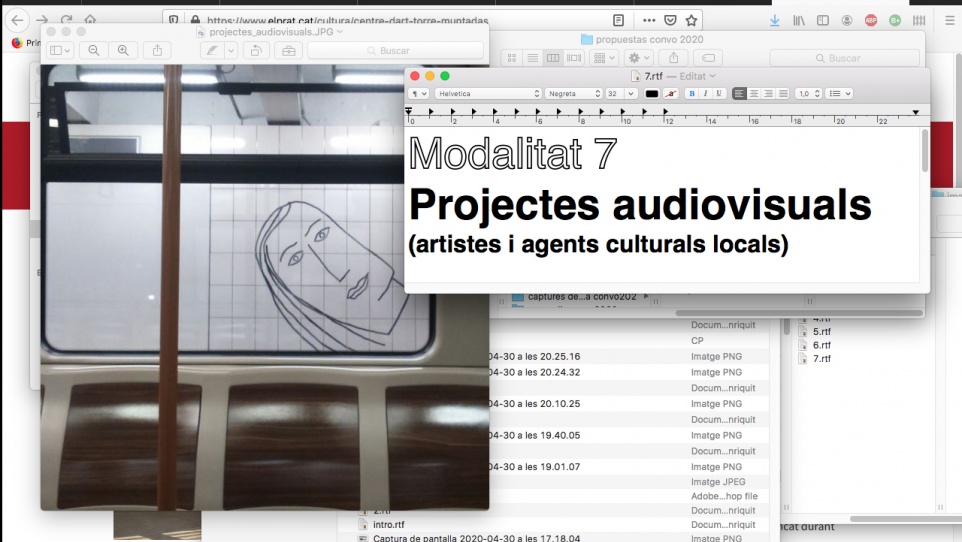Click the Editat title dropdown of 7.rtf

pos(698,76)
